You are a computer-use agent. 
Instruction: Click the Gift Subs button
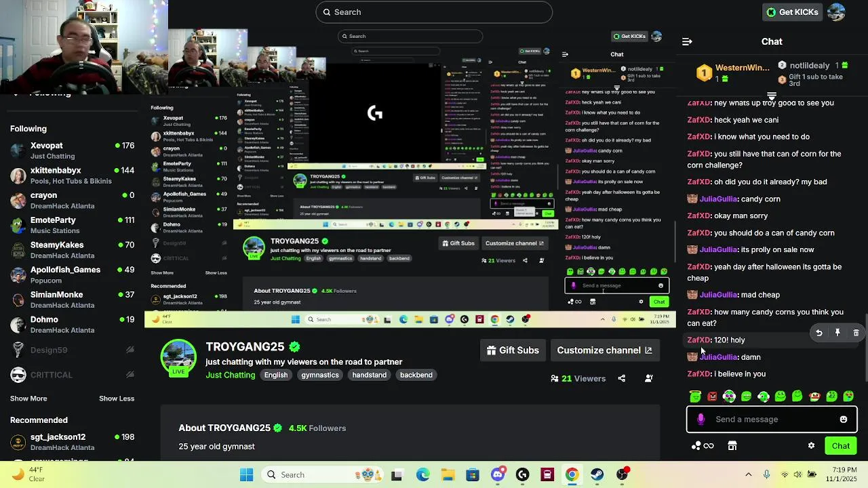pos(513,350)
